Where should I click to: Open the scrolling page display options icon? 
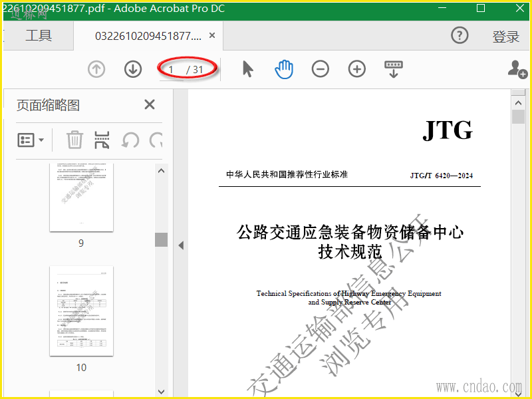394,69
